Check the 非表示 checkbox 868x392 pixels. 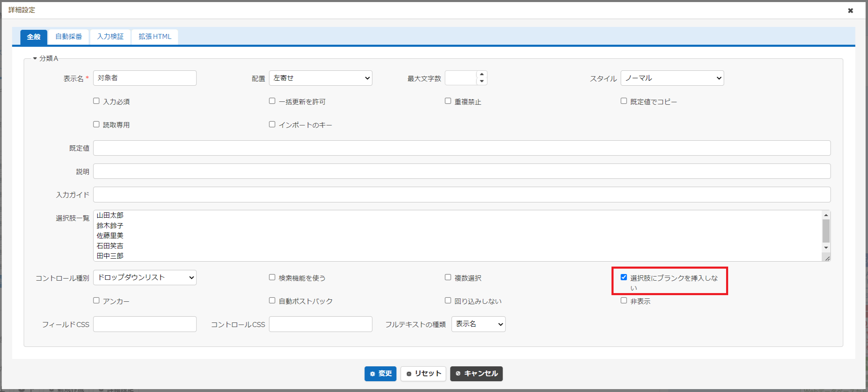624,301
